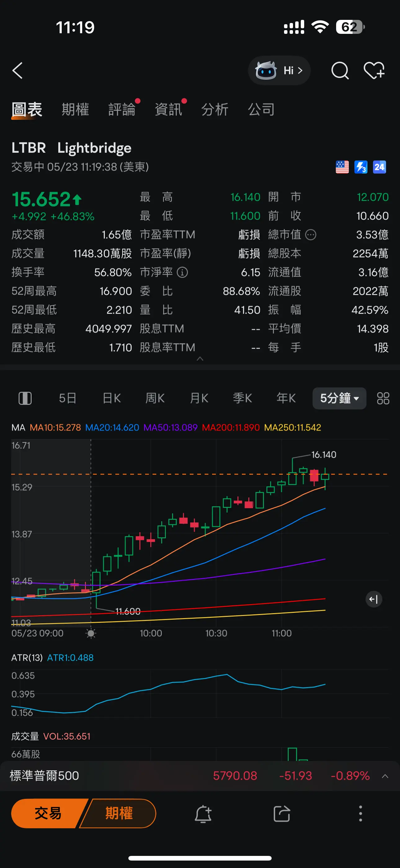Tap the 振幅 42.59% value
Image resolution: width=400 pixels, height=868 pixels.
(x=370, y=310)
